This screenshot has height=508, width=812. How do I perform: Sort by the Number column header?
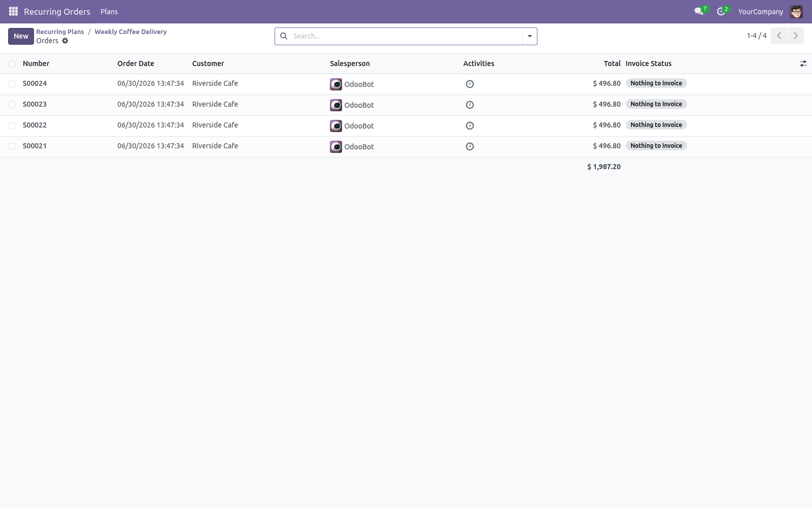[36, 63]
